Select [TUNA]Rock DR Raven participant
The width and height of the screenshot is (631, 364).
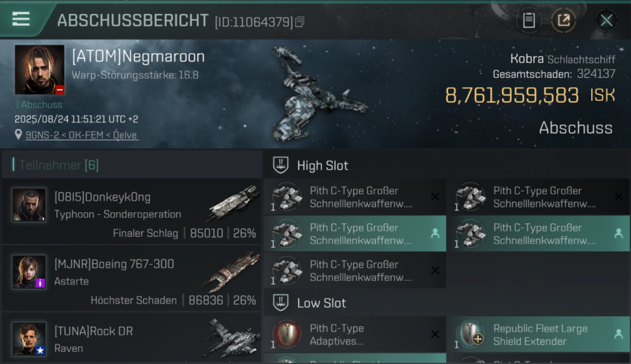click(x=132, y=338)
